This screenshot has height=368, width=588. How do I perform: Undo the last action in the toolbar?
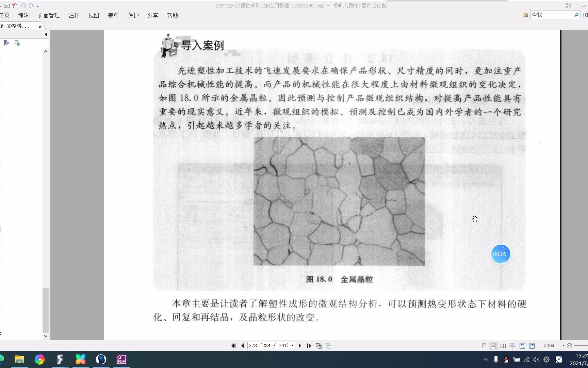click(x=23, y=5)
